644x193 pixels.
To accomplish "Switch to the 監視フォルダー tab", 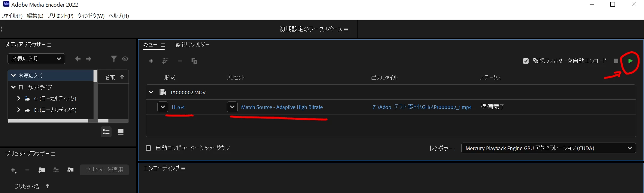I will [x=193, y=45].
